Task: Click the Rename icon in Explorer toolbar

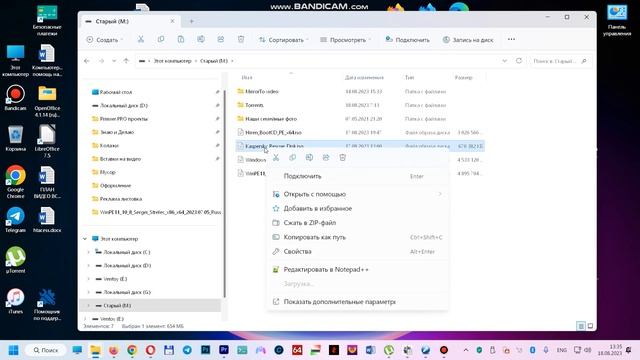Action: pos(201,40)
